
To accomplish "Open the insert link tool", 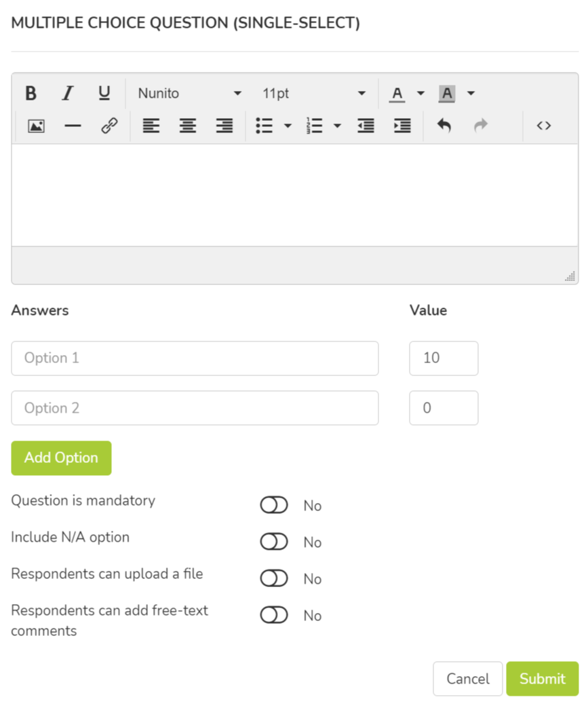I will tap(109, 126).
